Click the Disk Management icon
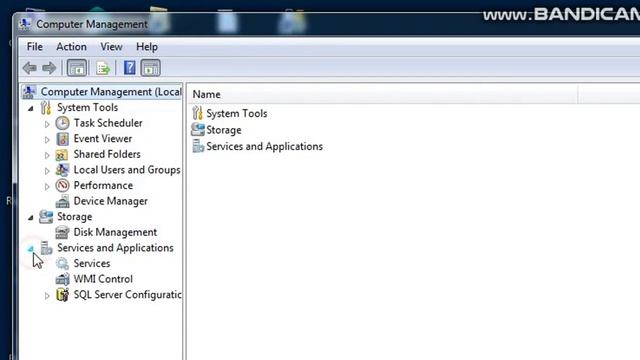 pos(62,232)
